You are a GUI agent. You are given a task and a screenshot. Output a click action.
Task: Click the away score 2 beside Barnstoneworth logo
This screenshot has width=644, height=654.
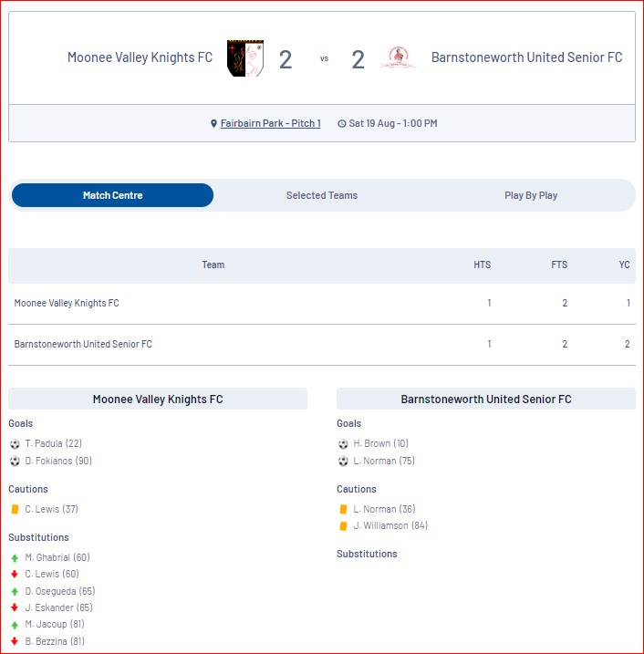[x=358, y=59]
